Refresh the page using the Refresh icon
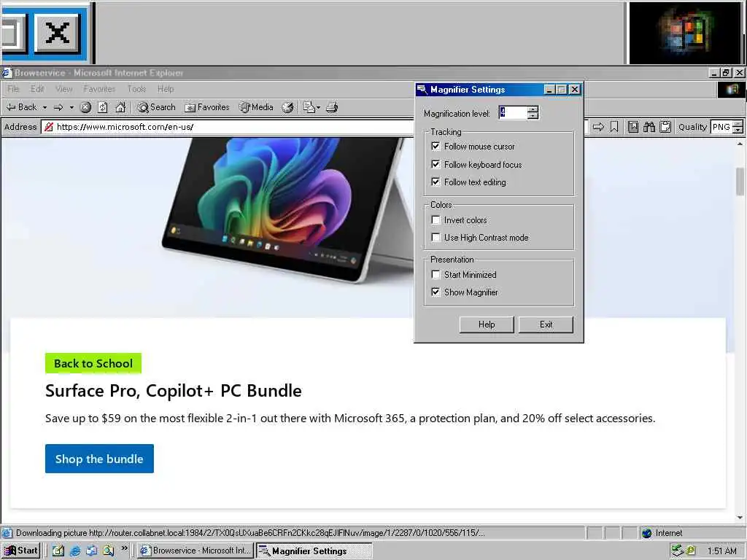 (x=103, y=107)
